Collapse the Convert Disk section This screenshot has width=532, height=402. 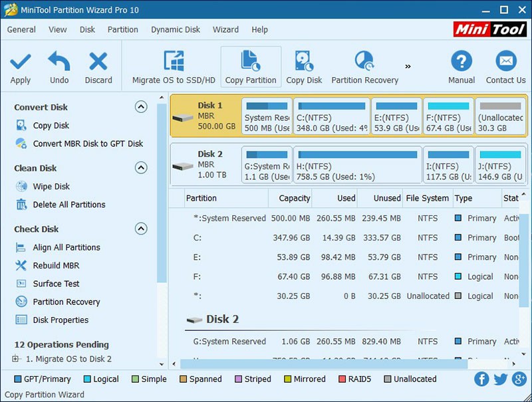click(x=141, y=107)
